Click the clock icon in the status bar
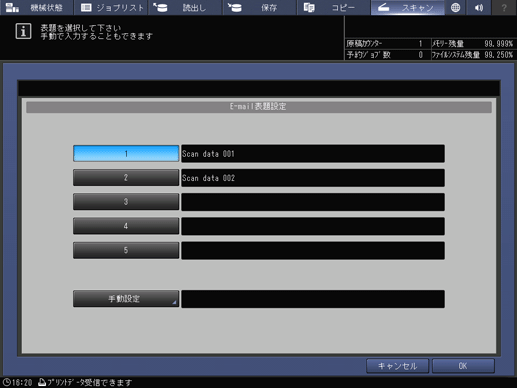 click(x=7, y=382)
